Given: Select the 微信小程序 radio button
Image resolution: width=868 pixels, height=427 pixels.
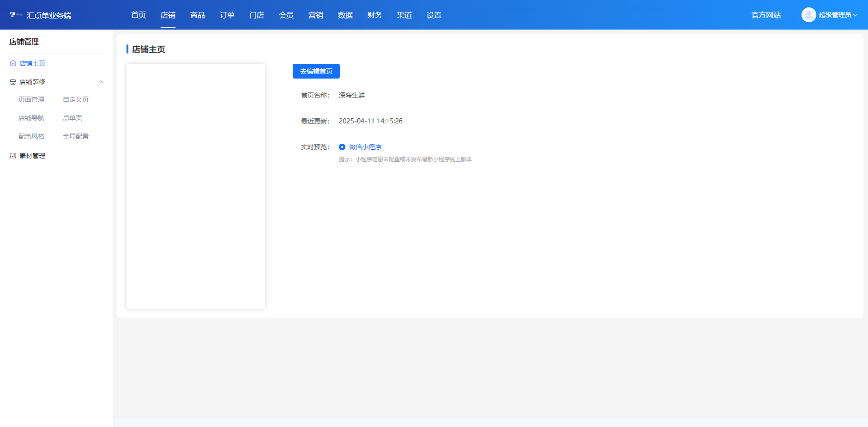Looking at the screenshot, I should 342,147.
